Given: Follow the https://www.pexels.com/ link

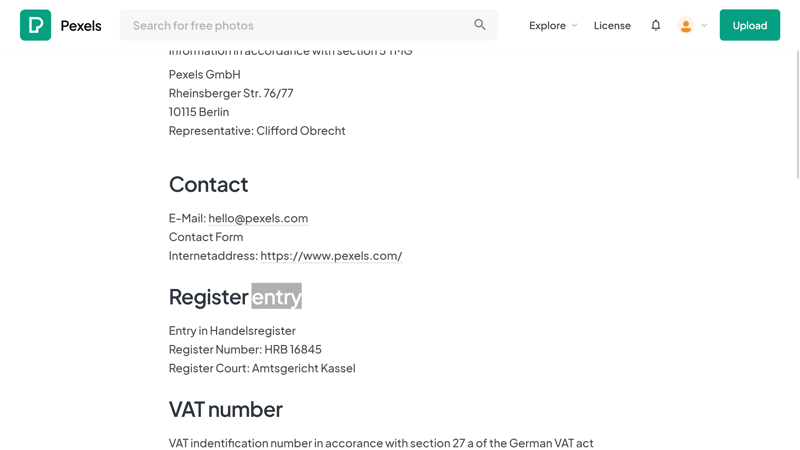Looking at the screenshot, I should click(331, 256).
